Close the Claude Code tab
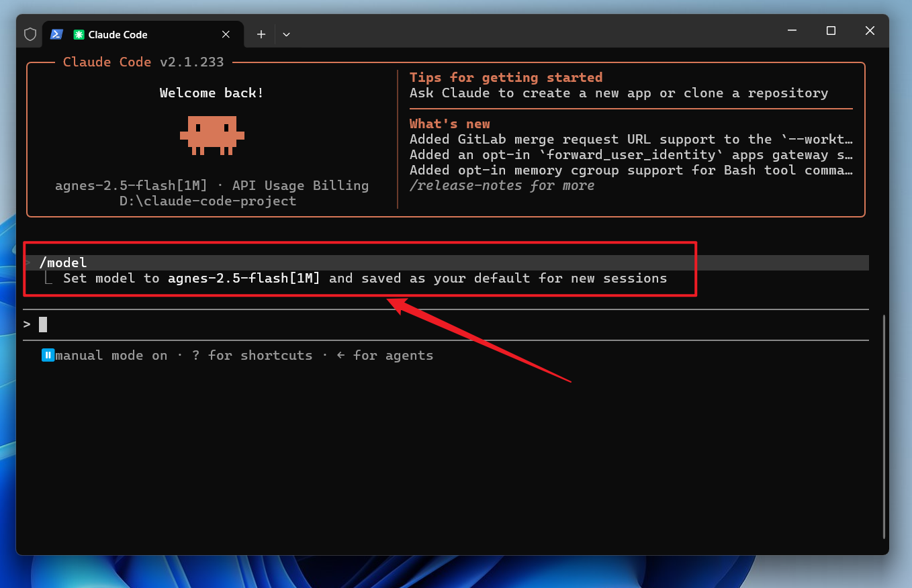Image resolution: width=912 pixels, height=588 pixels. 226,34
